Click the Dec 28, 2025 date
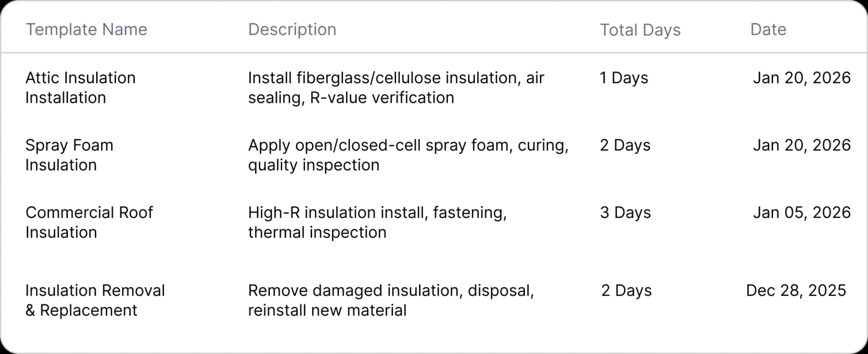 [796, 291]
